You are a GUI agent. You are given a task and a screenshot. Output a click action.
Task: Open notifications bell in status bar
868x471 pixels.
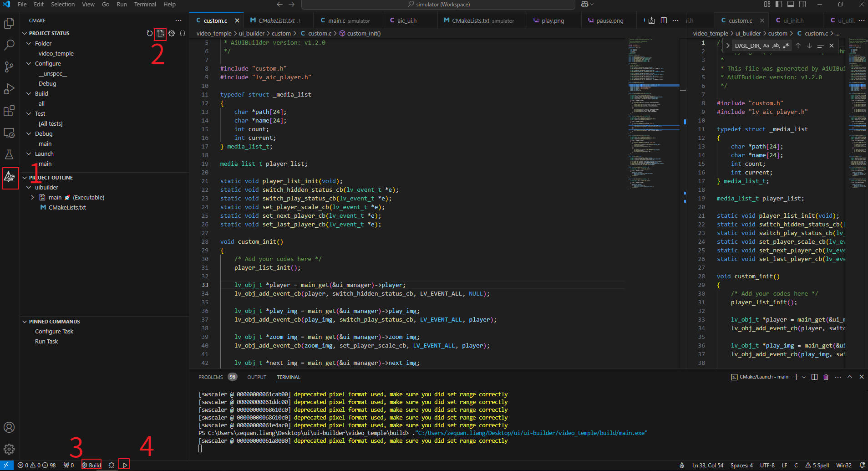click(862, 465)
